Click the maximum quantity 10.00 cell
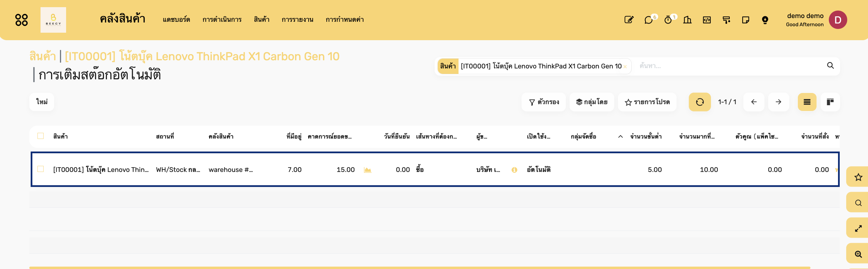The width and height of the screenshot is (868, 269). point(709,170)
